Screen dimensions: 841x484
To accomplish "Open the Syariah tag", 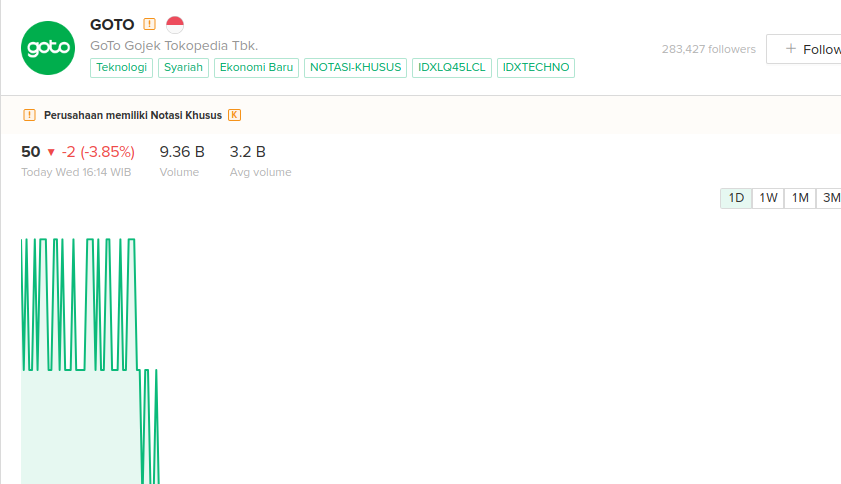I will tap(183, 68).
